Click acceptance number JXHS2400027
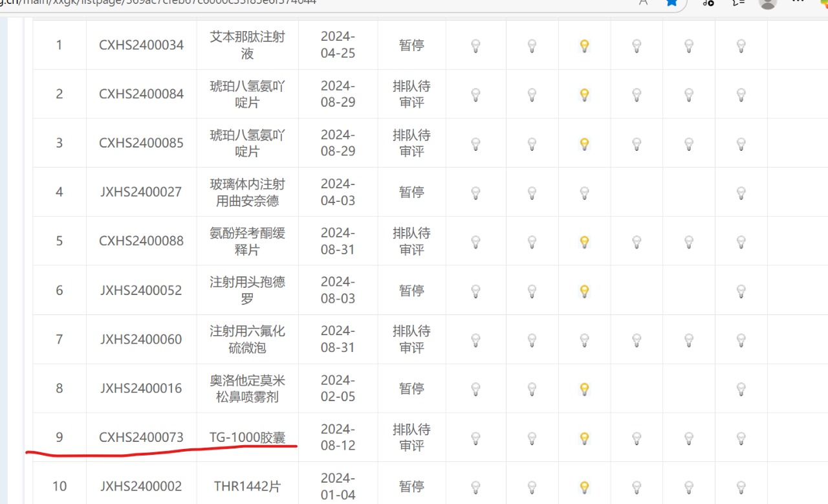 pos(141,192)
